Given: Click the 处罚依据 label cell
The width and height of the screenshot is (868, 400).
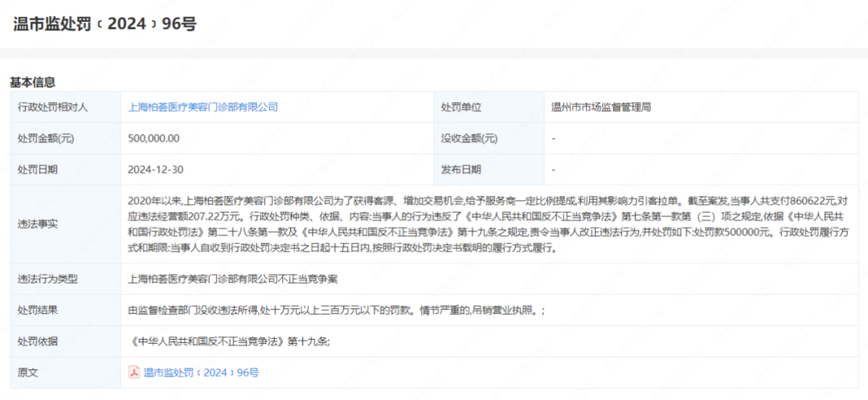Looking at the screenshot, I should [66, 341].
